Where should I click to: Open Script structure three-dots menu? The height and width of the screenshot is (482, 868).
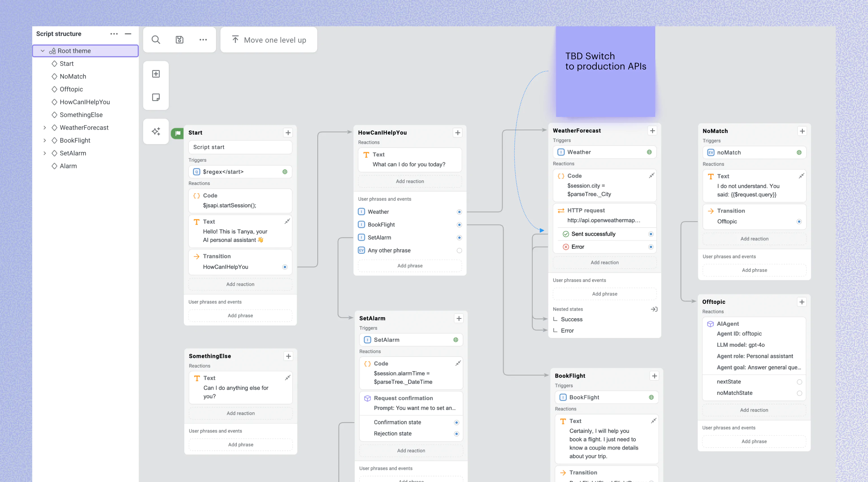point(114,34)
